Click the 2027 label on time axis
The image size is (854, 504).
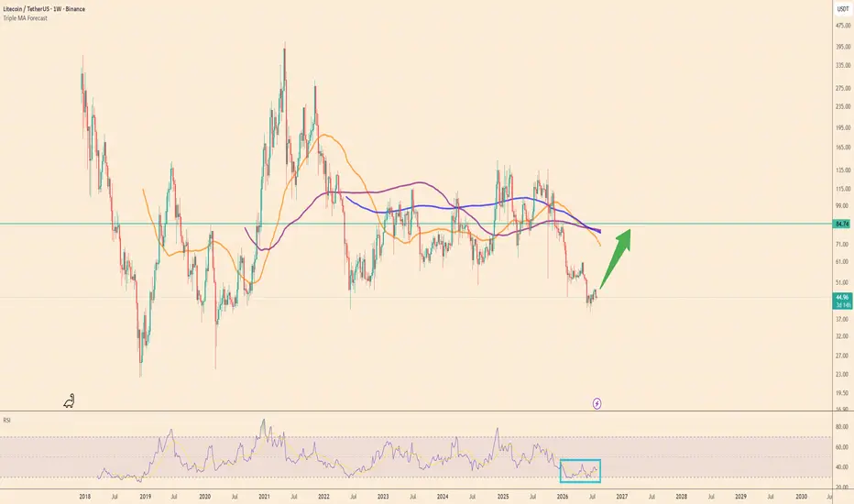(x=621, y=497)
